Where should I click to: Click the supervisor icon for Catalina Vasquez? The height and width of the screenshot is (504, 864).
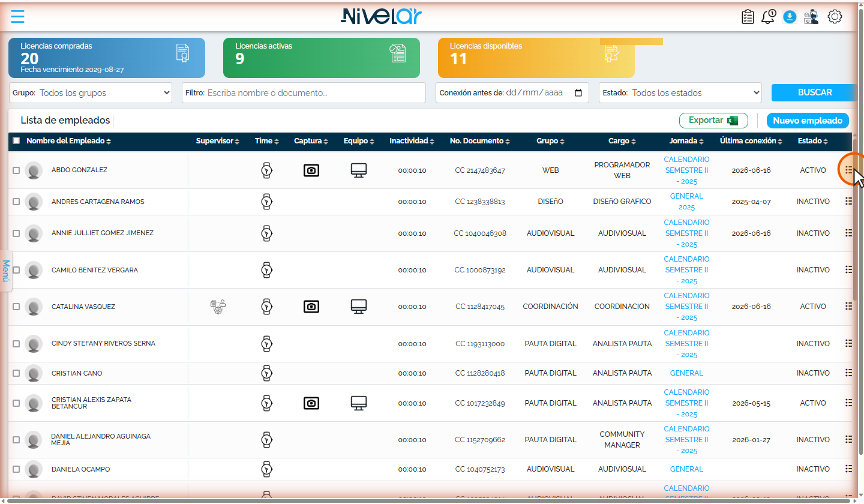[x=218, y=307]
